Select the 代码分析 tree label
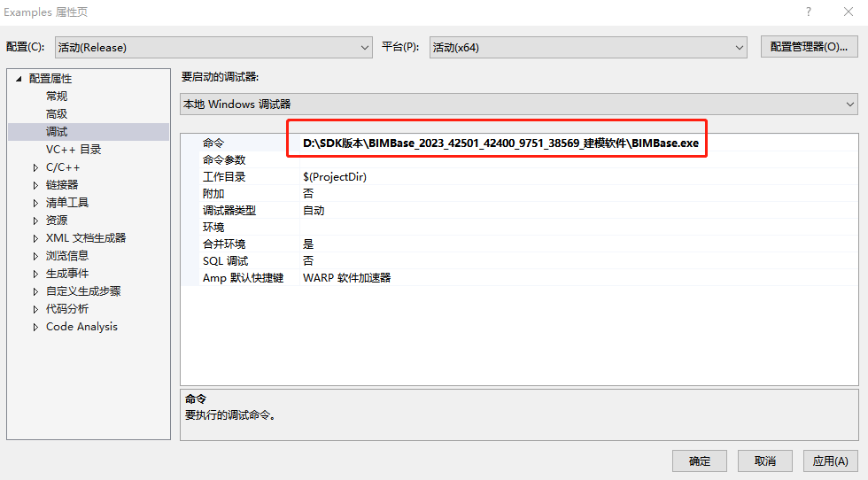This screenshot has width=868, height=480. [x=67, y=309]
